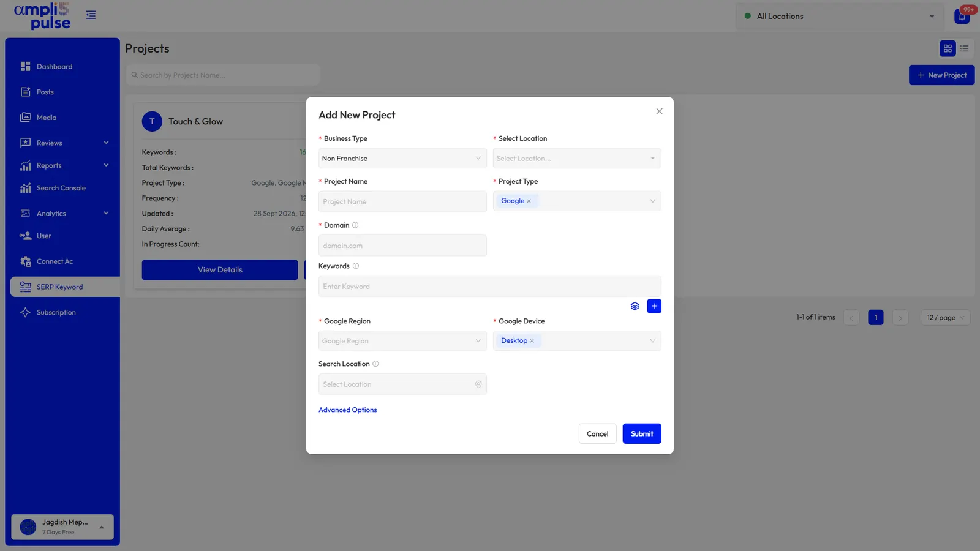980x551 pixels.
Task: Switch to grid view icon
Action: coord(948,48)
